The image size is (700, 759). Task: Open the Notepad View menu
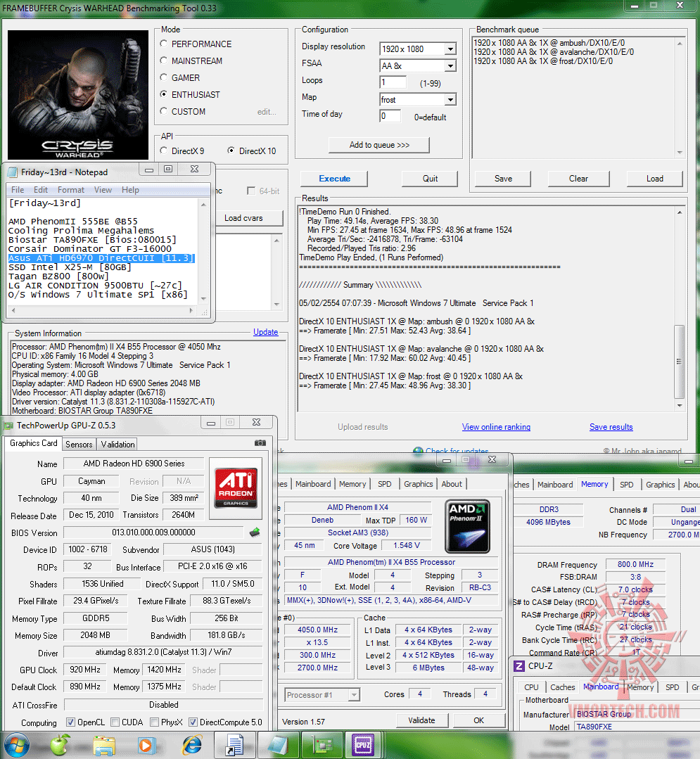pyautogui.click(x=103, y=190)
